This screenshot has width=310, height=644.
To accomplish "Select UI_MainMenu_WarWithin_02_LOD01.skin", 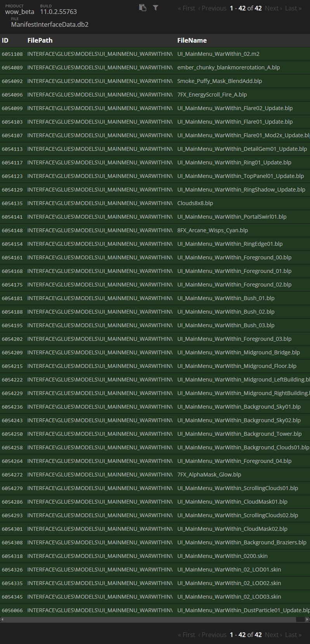I will (229, 570).
